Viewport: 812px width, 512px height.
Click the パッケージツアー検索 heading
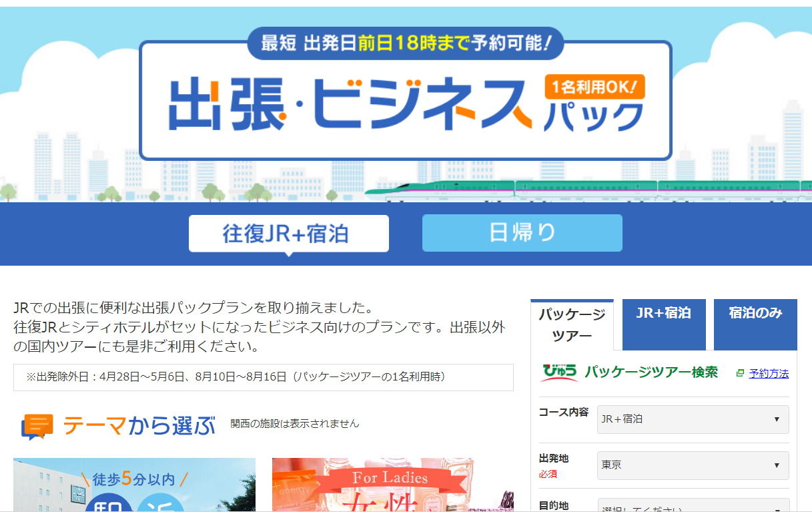tap(651, 372)
